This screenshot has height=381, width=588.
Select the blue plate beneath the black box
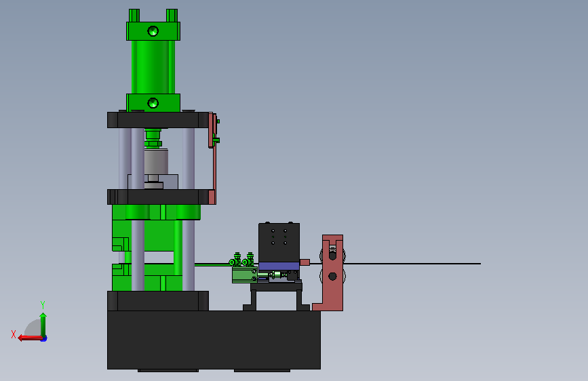click(x=279, y=266)
